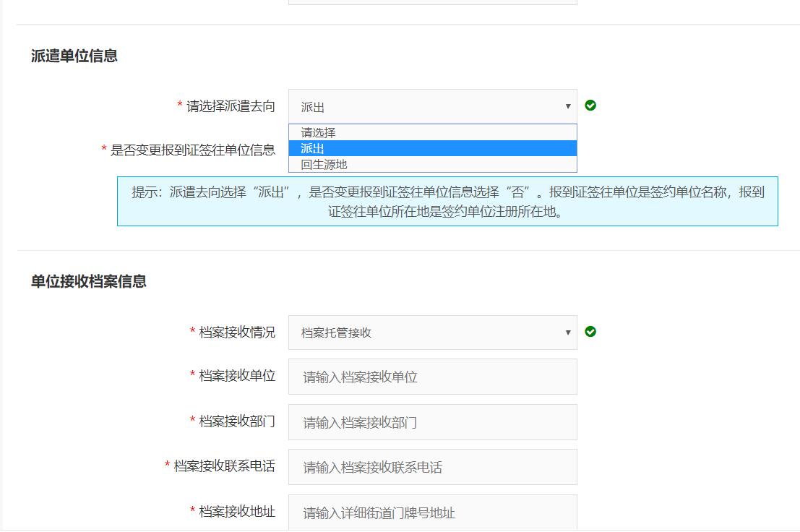The height and width of the screenshot is (532, 800).
Task: Expand the 档案接收情况 dropdown arrow
Action: [x=567, y=332]
